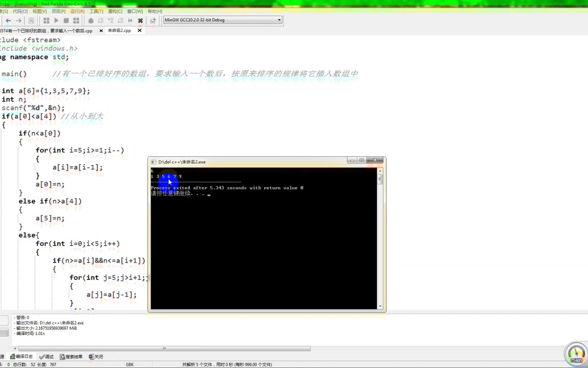Open the 重构[C] menu
This screenshot has width=588, height=368.
point(115,11)
